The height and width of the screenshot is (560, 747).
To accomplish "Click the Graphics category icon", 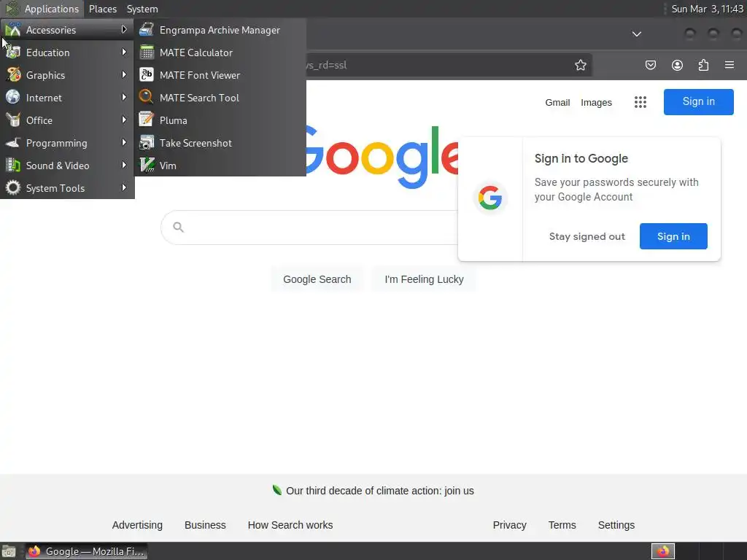I will coord(13,75).
